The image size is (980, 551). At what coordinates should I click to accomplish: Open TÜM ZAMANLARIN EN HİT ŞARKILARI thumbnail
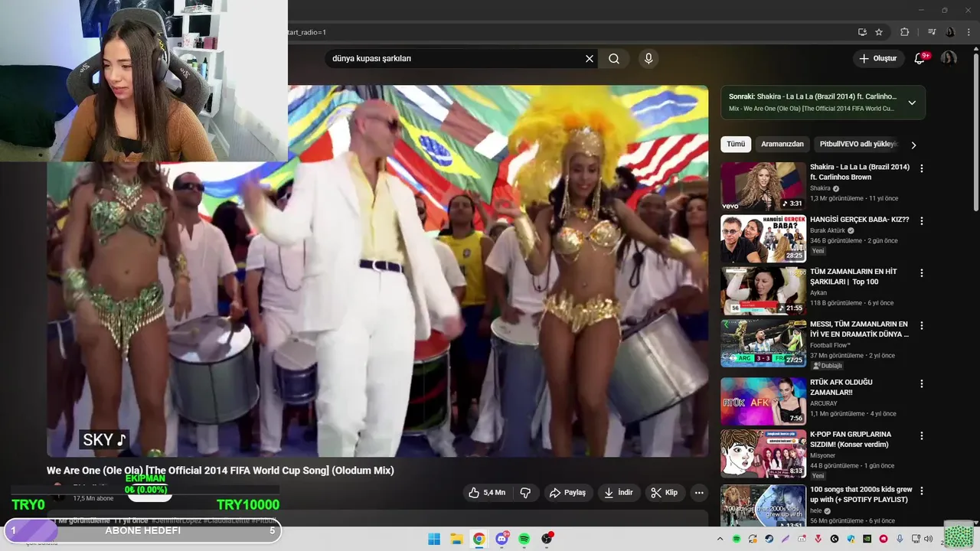[763, 290]
